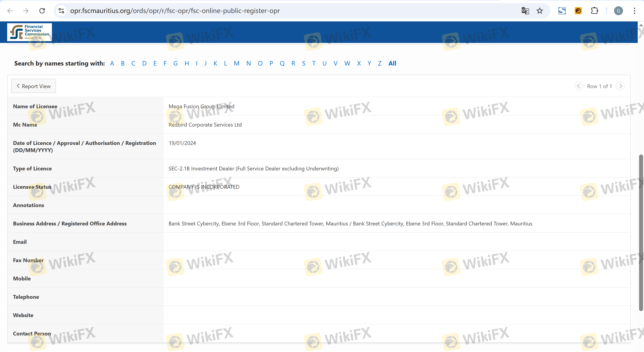Image resolution: width=644 pixels, height=352 pixels.
Task: Reload the page with refresh icon
Action: point(42,11)
